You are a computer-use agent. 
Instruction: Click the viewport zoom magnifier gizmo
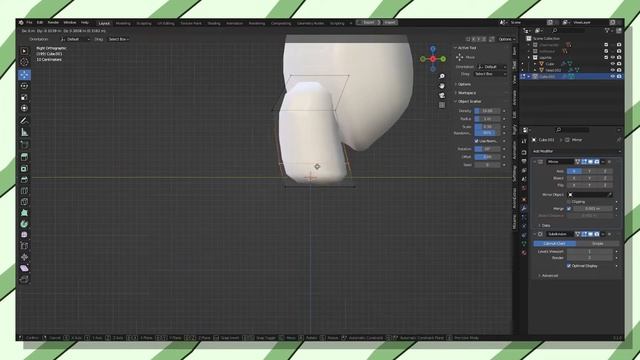pos(442,76)
